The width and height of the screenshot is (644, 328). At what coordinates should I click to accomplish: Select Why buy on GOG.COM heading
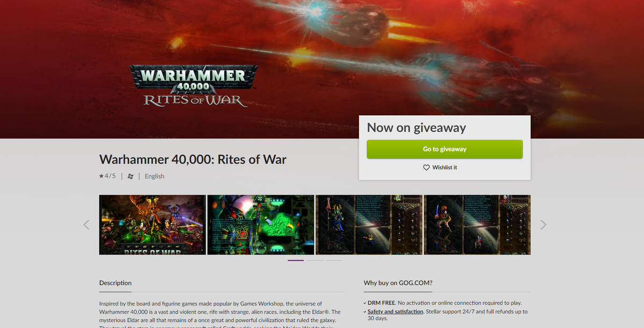[x=398, y=283]
